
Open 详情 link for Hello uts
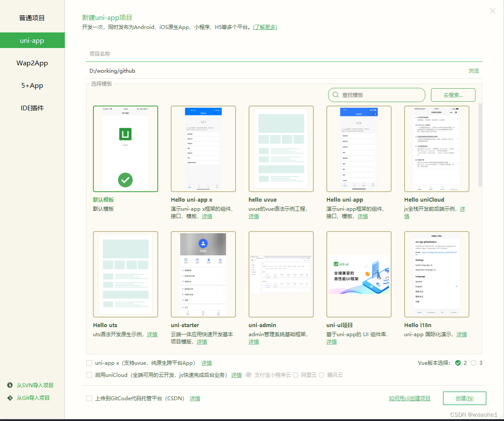coord(152,334)
